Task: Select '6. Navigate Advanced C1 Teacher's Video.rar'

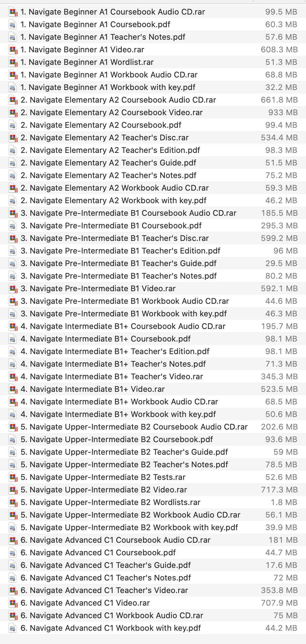Action: (x=104, y=590)
